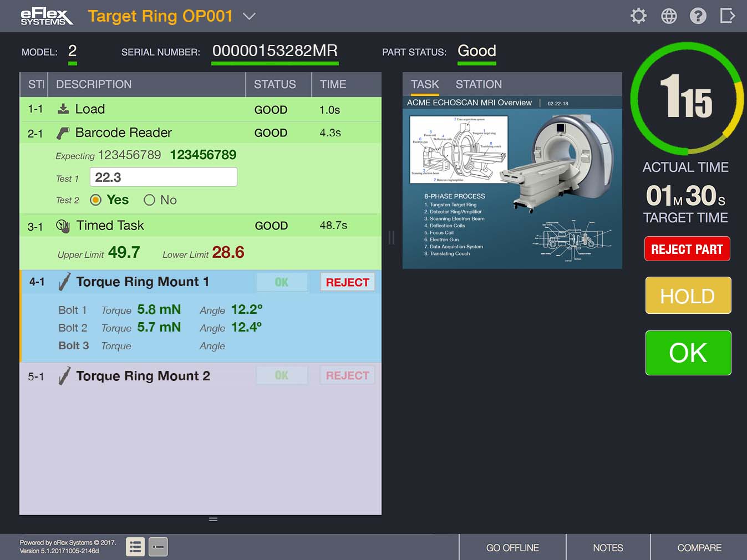Expand the Target Ring OP001 dropdown
The height and width of the screenshot is (560, 747).
(250, 17)
